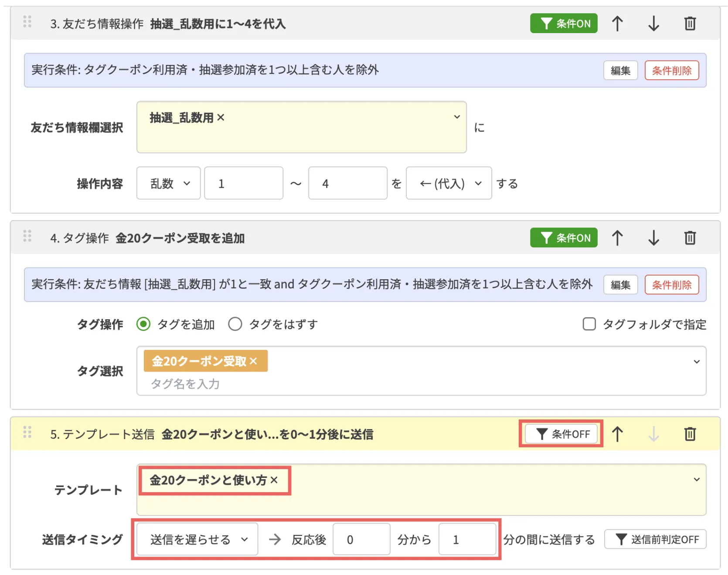
Task: Click action 4 title 金20クーポン受取を追加
Action: click(x=180, y=238)
